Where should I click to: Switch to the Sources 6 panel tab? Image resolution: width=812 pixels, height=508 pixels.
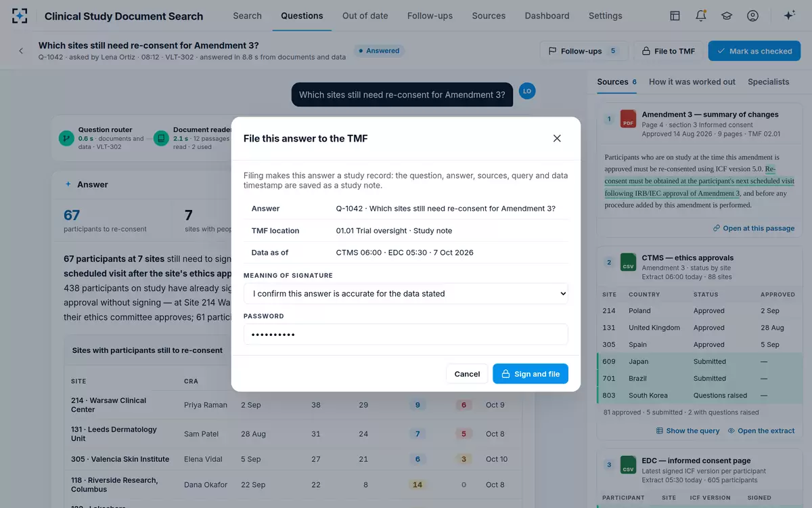(x=616, y=82)
